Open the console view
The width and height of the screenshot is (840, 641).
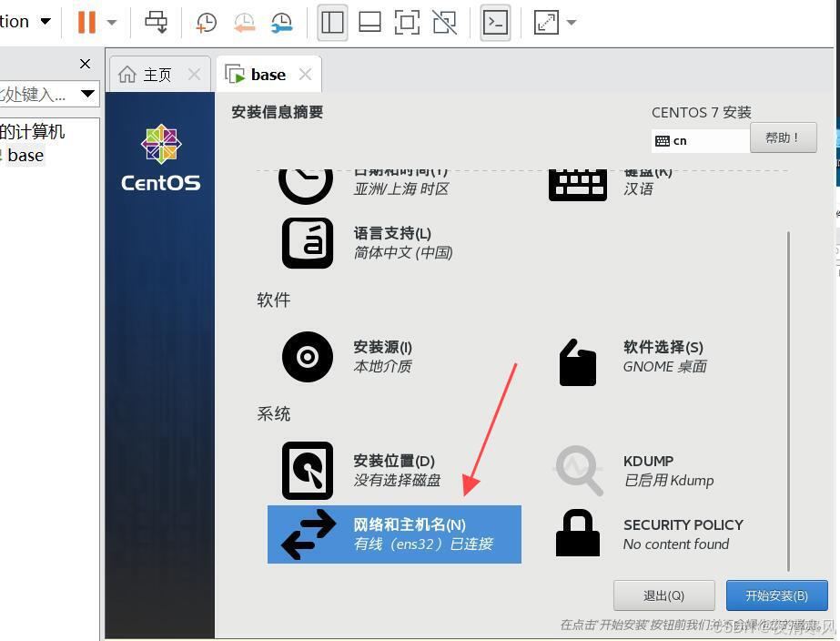tap(495, 22)
